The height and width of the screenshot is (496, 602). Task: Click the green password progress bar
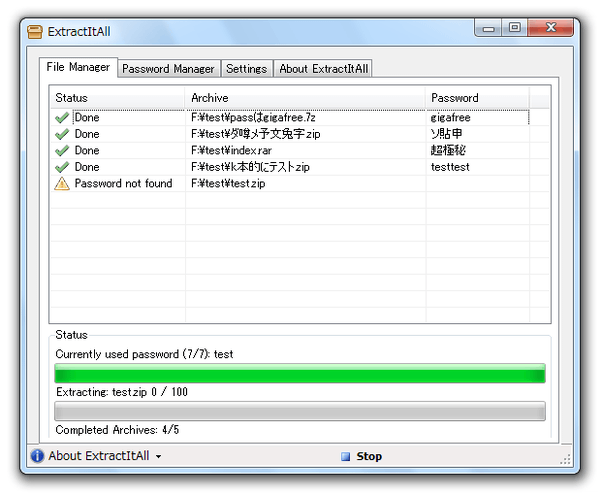point(300,373)
